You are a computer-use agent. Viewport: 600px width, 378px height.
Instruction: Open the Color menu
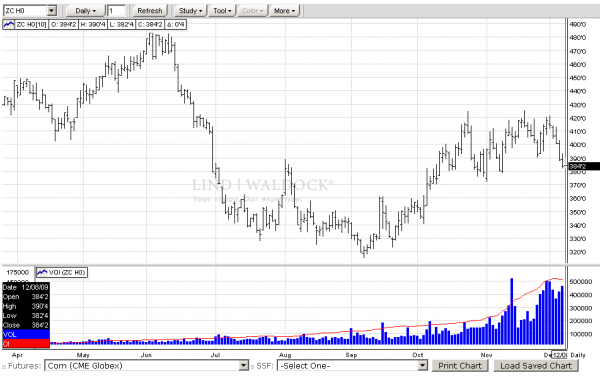pyautogui.click(x=253, y=11)
